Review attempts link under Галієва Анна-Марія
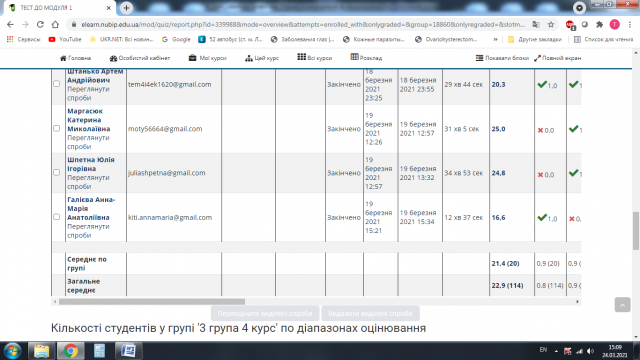Viewport: 640px width, 360px height. pos(88,231)
